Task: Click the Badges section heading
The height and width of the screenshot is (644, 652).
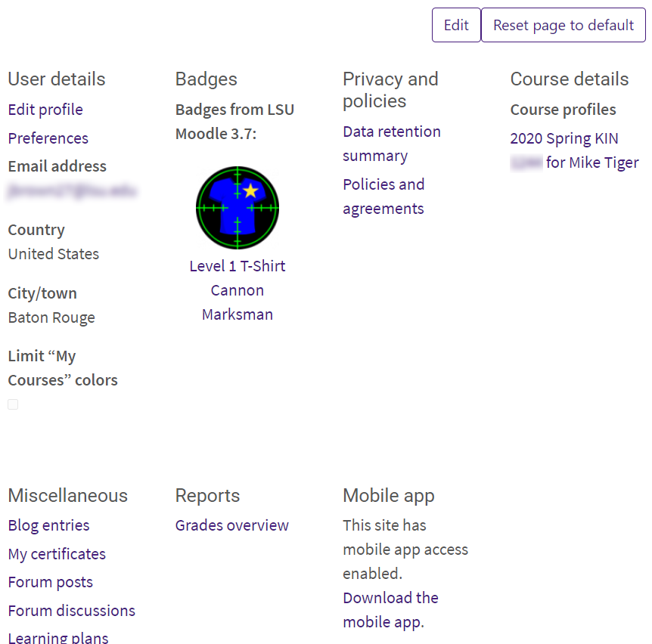Action: pyautogui.click(x=206, y=79)
